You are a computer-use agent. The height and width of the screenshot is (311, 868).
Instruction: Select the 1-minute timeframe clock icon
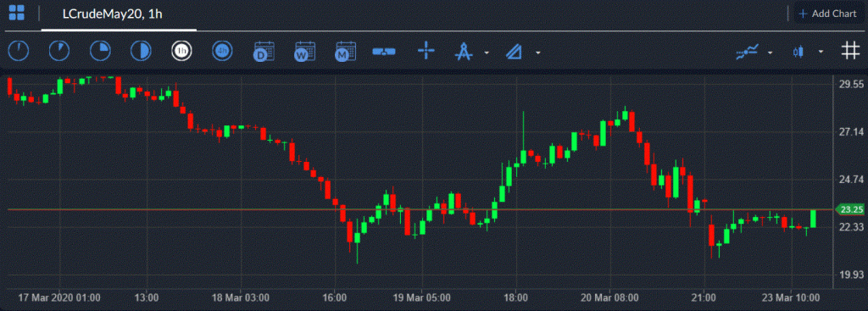(x=19, y=52)
